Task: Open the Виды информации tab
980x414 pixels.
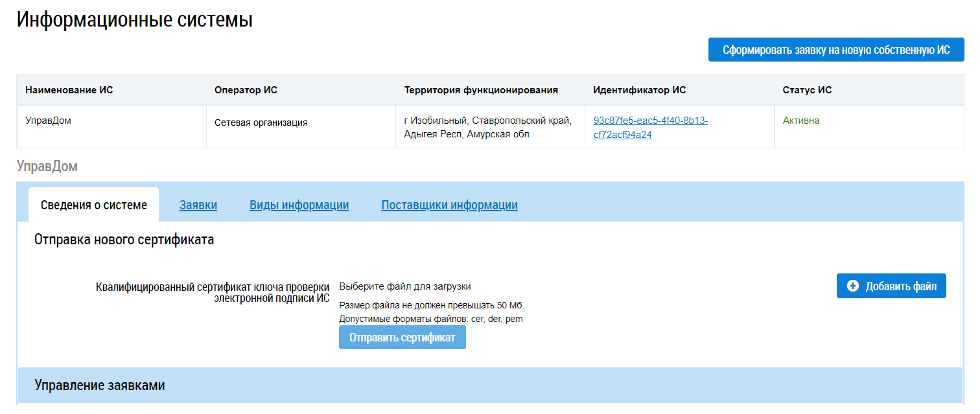Action: [x=299, y=205]
